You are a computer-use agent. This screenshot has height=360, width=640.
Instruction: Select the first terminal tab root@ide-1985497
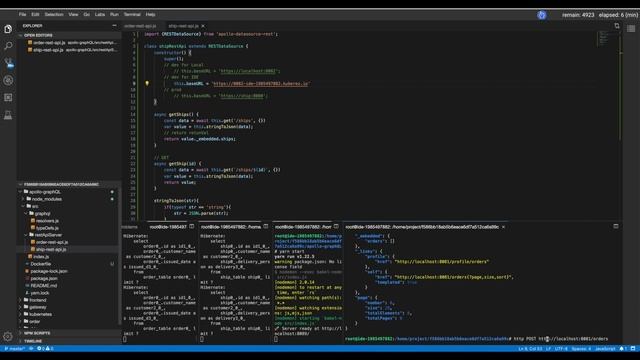click(168, 227)
